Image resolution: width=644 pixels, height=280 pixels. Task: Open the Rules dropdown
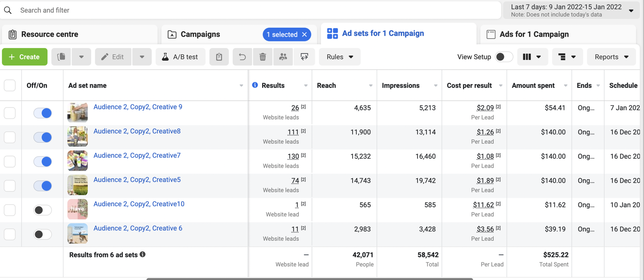(x=340, y=57)
